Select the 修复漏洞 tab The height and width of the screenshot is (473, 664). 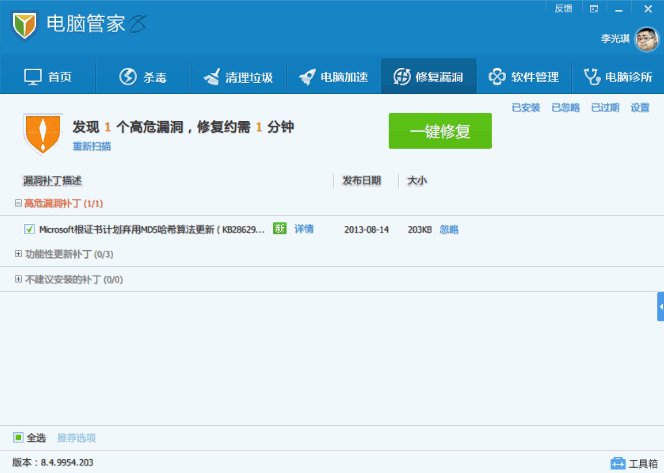pyautogui.click(x=429, y=77)
